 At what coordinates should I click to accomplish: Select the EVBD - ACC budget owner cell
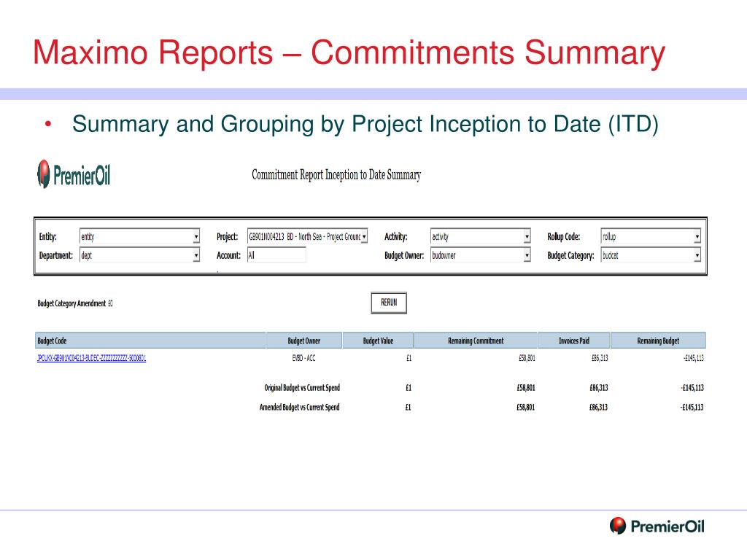[x=304, y=358]
